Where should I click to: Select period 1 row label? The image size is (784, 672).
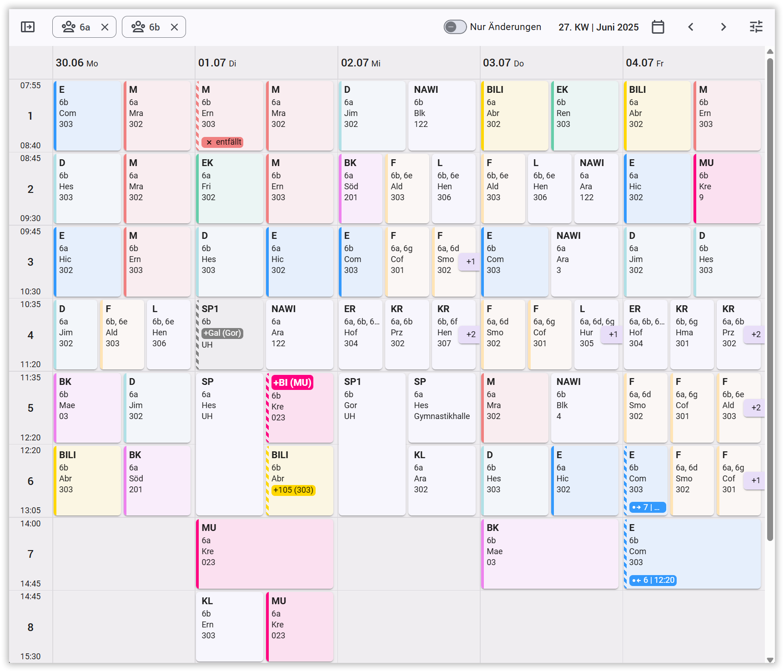30,116
